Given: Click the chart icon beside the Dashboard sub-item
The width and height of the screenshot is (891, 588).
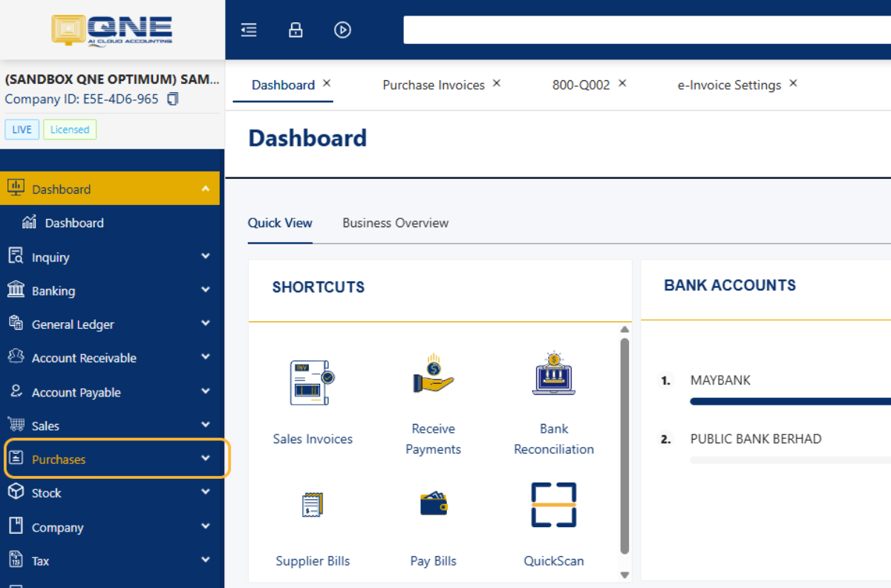Looking at the screenshot, I should pos(30,222).
